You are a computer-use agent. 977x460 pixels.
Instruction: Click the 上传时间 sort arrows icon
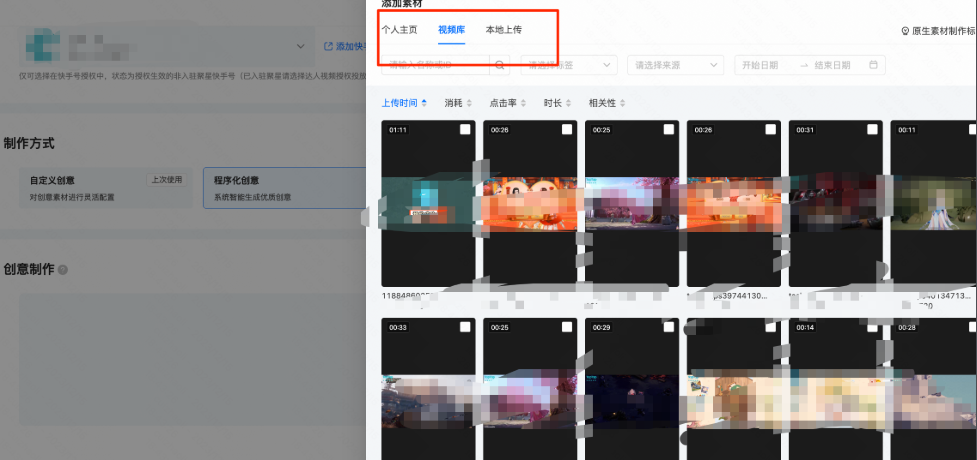(x=424, y=103)
